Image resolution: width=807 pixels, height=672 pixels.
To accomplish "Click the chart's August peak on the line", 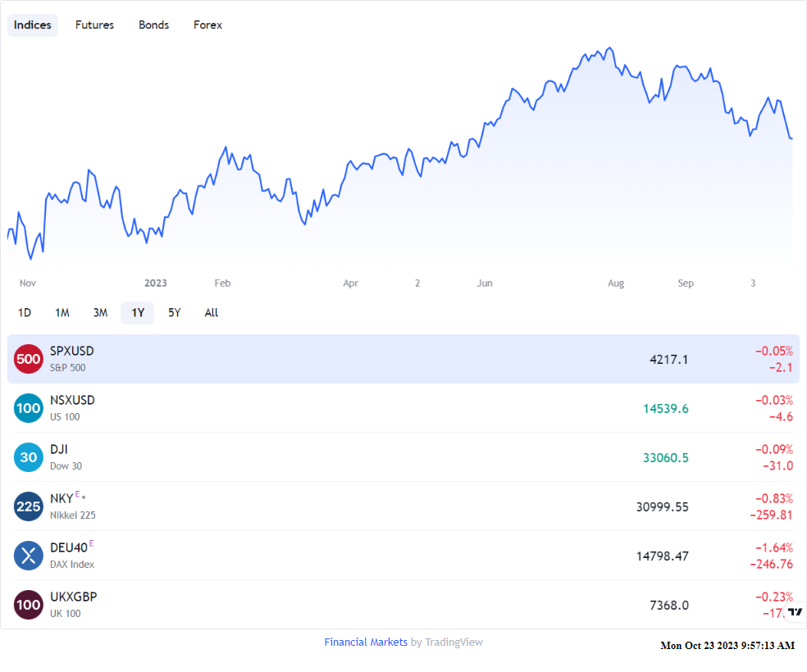I will pos(610,48).
